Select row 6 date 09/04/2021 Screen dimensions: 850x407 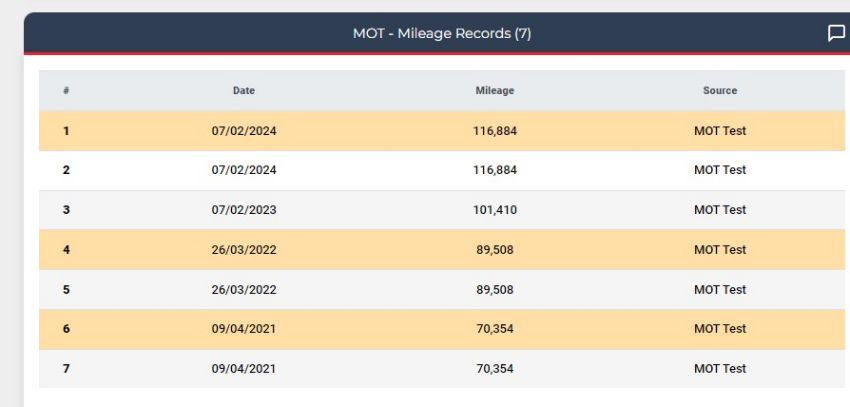tap(244, 329)
